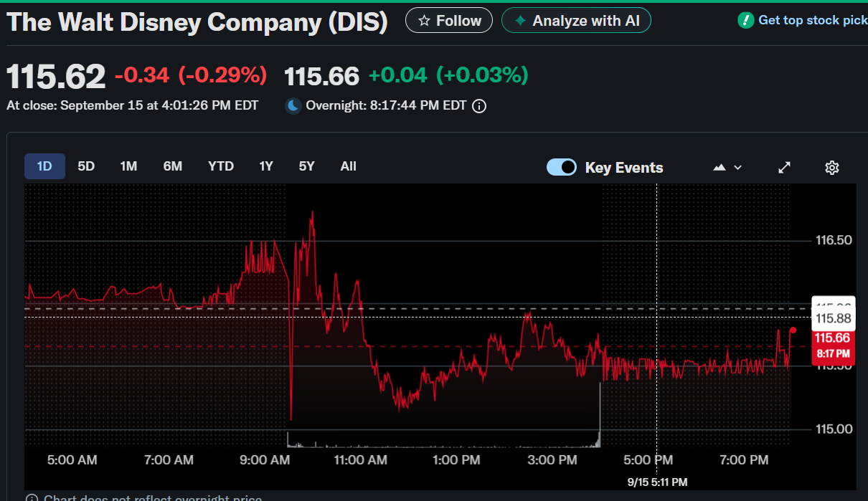Screen dimensions: 868x501
Task: Show the 5Y chart range
Action: [307, 166]
